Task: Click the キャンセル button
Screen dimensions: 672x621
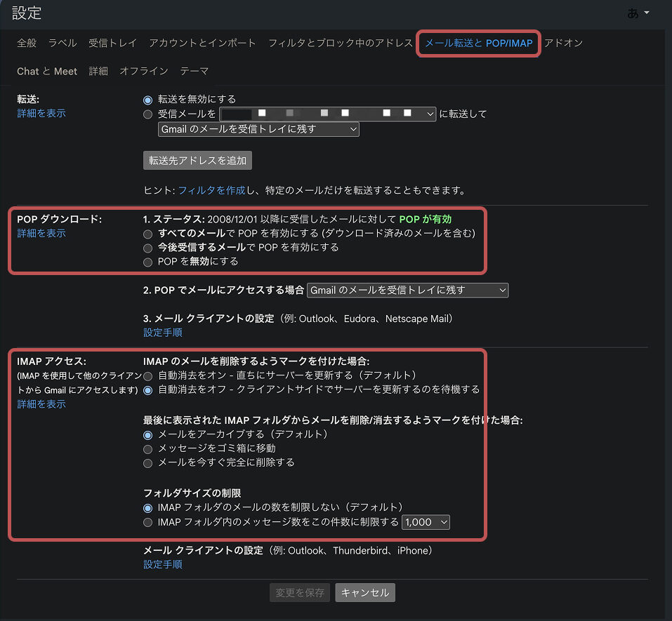Action: (x=364, y=592)
